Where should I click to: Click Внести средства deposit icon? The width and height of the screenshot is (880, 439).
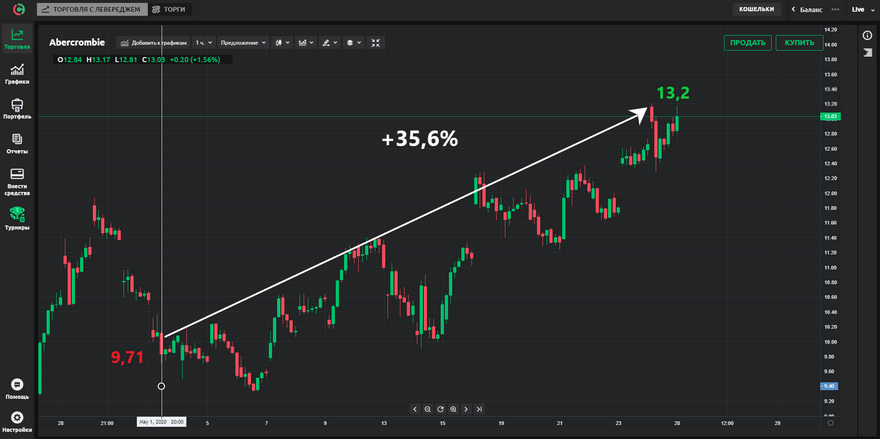click(x=16, y=180)
